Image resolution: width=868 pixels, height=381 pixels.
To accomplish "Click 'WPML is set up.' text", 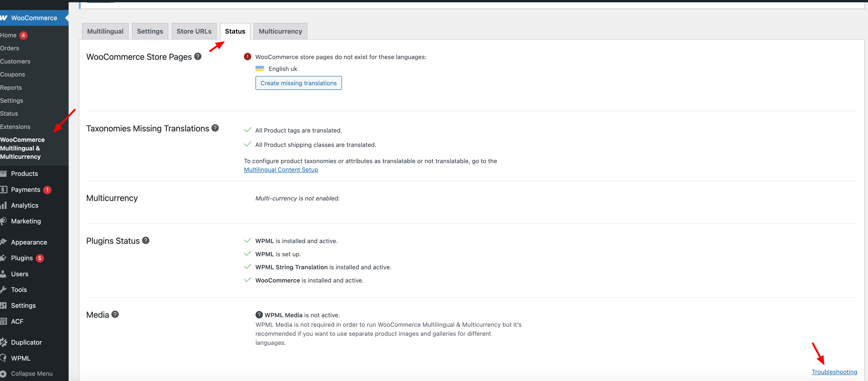I will point(278,254).
